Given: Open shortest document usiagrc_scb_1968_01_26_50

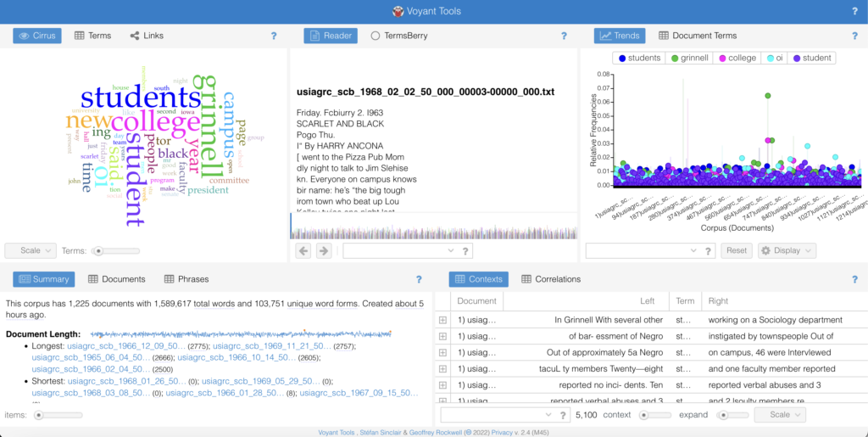Looking at the screenshot, I should coord(127,381).
